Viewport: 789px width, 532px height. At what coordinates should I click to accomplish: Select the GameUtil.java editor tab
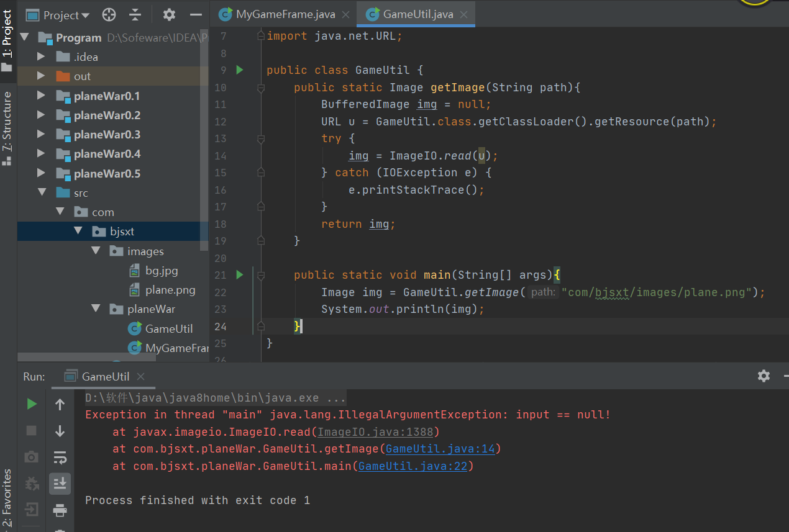click(417, 14)
